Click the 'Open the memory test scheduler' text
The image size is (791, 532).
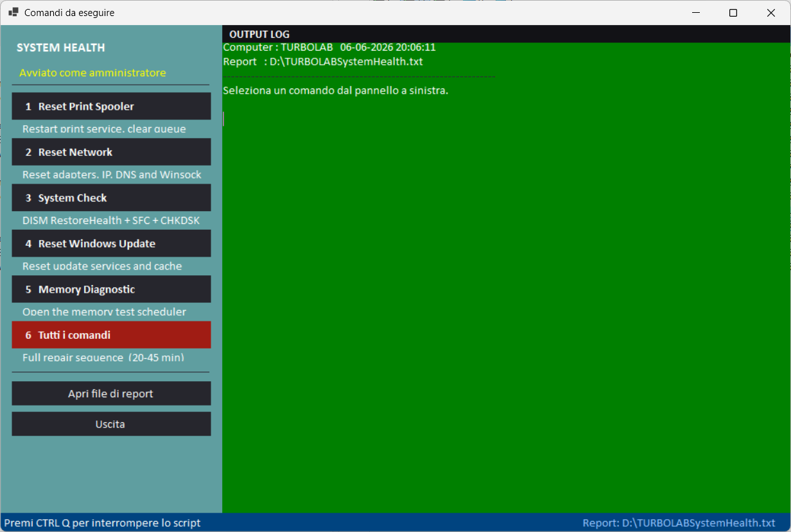[x=104, y=312]
